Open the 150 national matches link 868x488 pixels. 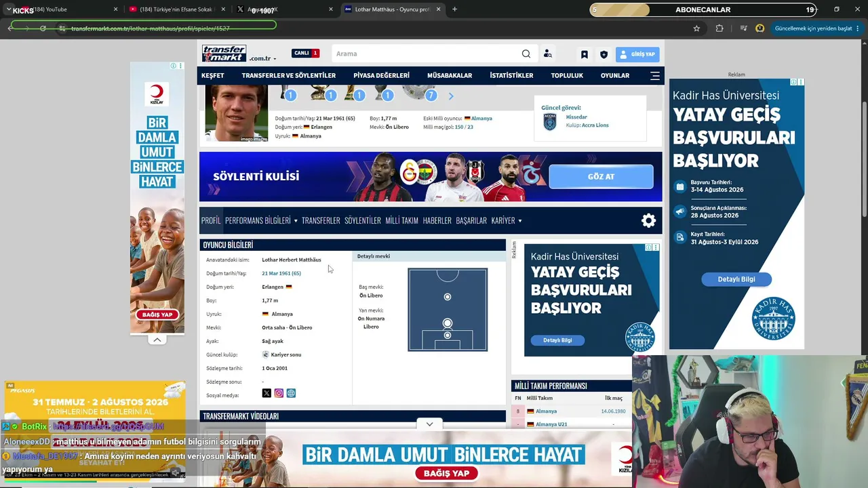coord(459,127)
